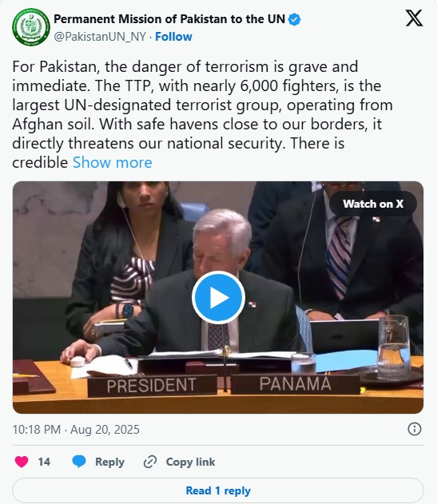This screenshot has width=437, height=504.
Task: Open the Permanent Mission of Pakistan account name
Action: tap(169, 19)
